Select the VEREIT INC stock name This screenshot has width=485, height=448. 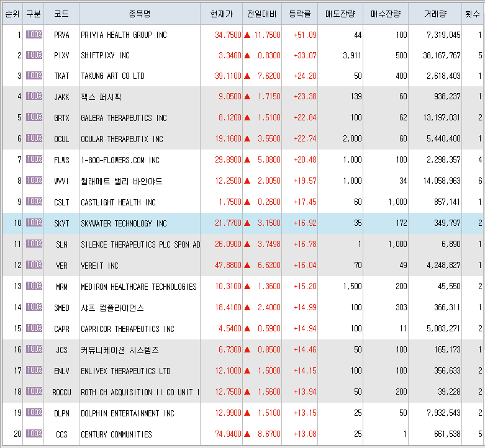point(99,266)
